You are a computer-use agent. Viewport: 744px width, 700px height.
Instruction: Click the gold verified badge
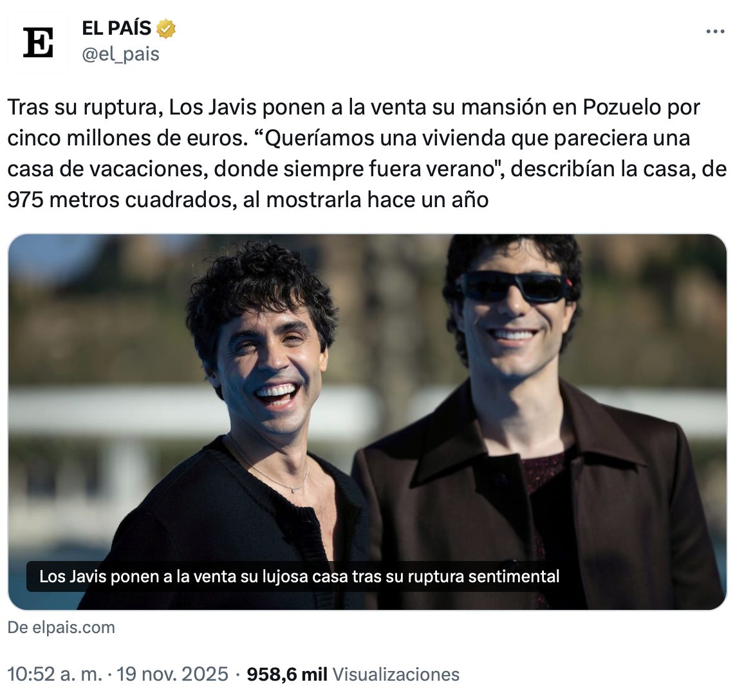(x=166, y=29)
